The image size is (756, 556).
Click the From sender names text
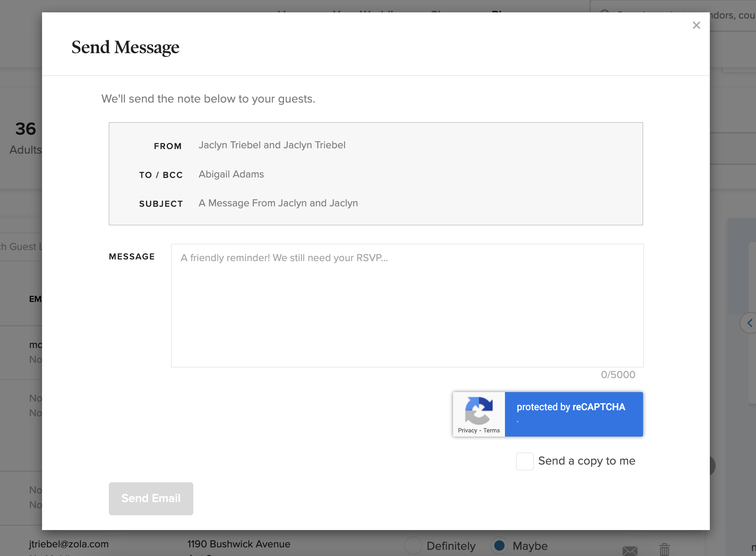(x=272, y=145)
